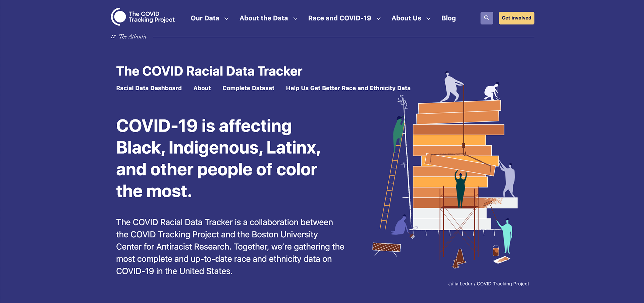The width and height of the screenshot is (644, 303).
Task: Expand the About Us chevron
Action: point(428,19)
